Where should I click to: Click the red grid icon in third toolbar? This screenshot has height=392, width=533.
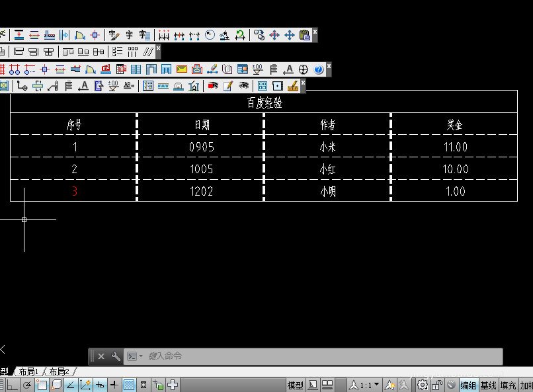click(x=2, y=69)
